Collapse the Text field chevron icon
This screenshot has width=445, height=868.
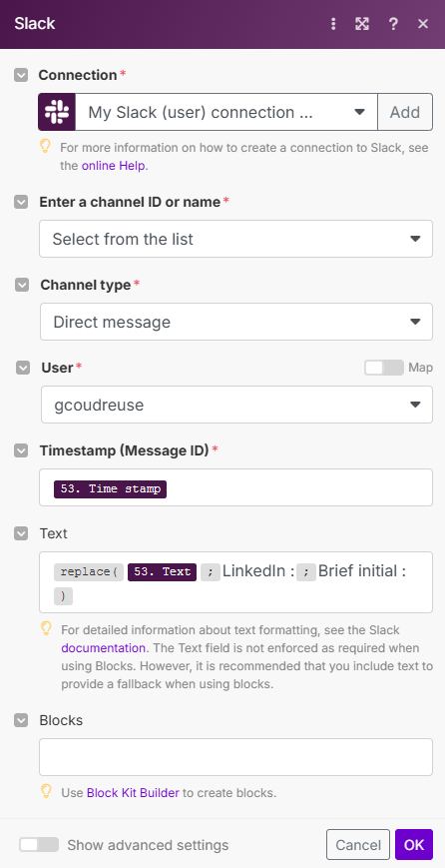(21, 533)
